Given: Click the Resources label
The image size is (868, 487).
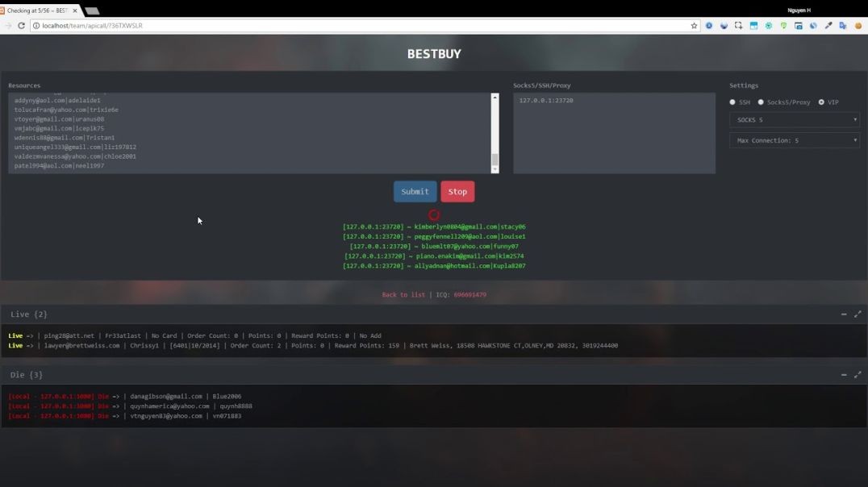Looking at the screenshot, I should point(24,85).
